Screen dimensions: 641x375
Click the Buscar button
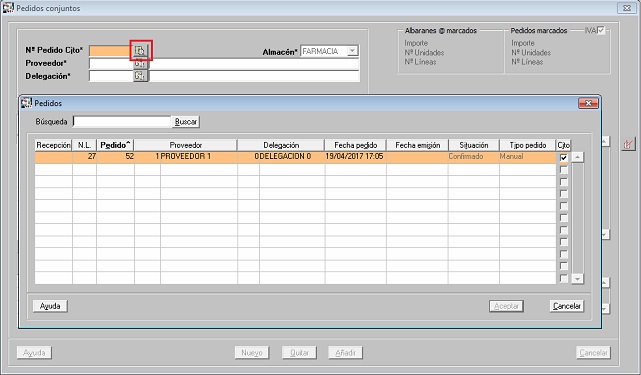186,122
